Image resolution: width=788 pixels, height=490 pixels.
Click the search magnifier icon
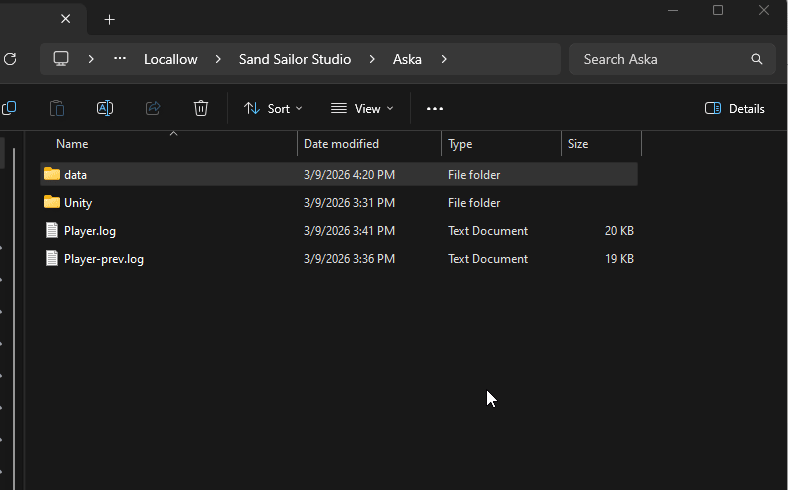(757, 59)
